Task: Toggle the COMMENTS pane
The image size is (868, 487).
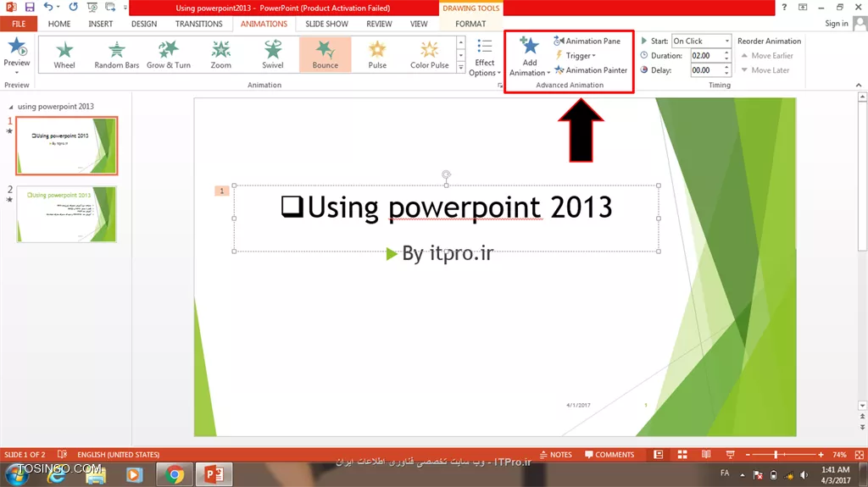Action: pos(609,454)
